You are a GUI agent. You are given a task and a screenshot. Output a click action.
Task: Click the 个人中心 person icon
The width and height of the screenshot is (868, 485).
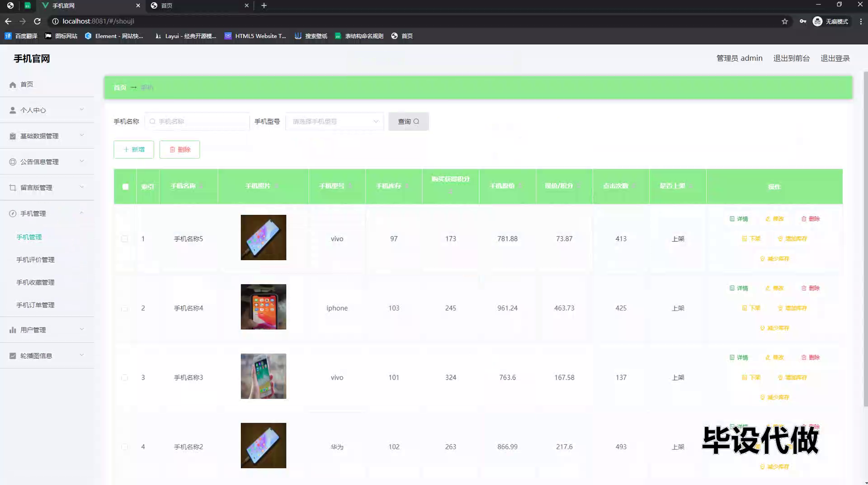[x=13, y=110]
